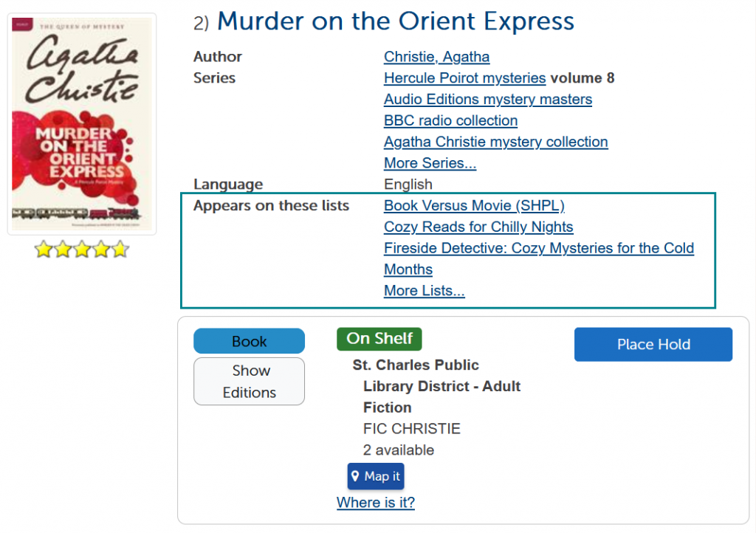
Task: Click the Show Editions button
Action: (x=250, y=381)
